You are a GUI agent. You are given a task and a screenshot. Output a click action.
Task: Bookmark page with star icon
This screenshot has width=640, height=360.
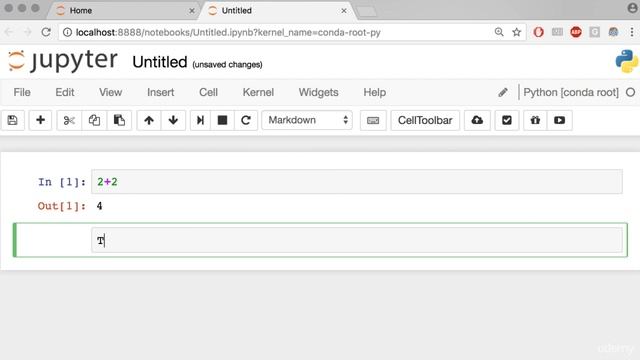[517, 32]
